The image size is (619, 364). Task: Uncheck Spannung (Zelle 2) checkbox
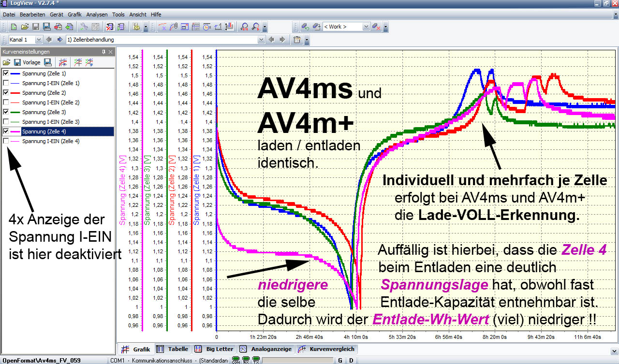[6, 93]
